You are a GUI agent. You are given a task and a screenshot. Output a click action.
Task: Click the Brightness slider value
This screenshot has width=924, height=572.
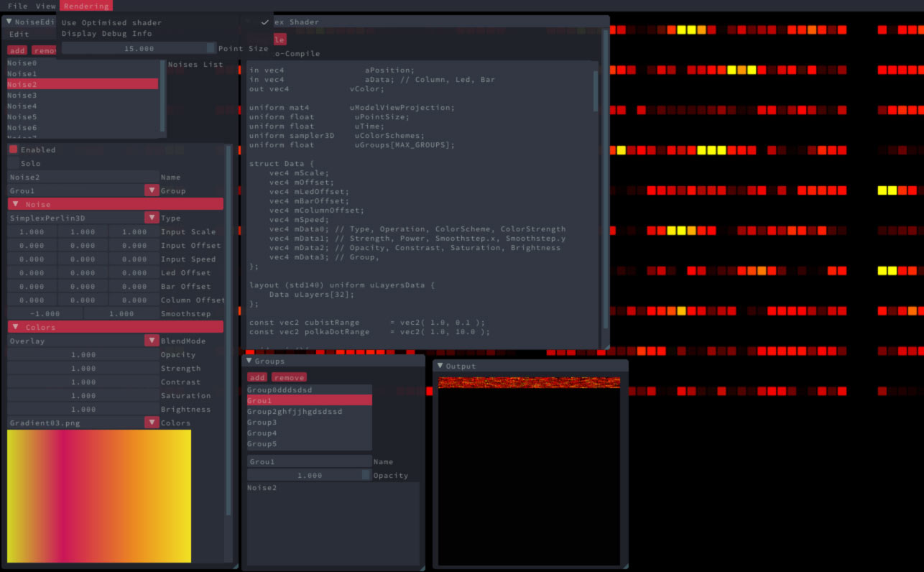[x=83, y=409]
